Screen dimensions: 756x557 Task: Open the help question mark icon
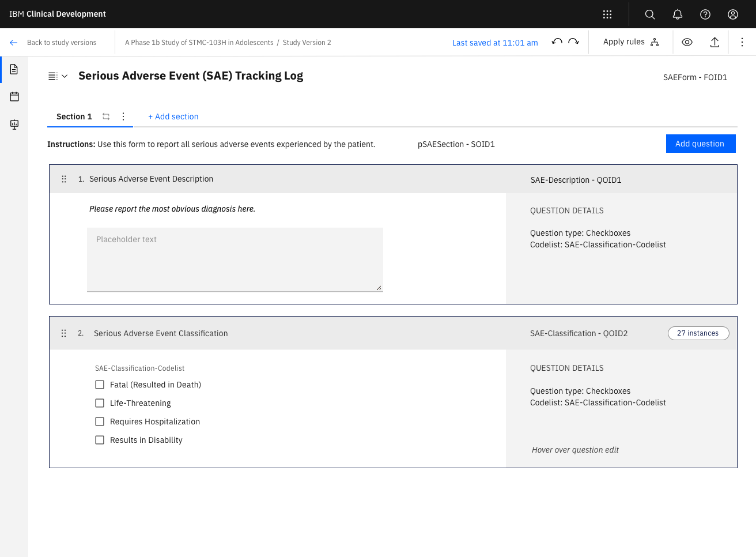[705, 14]
